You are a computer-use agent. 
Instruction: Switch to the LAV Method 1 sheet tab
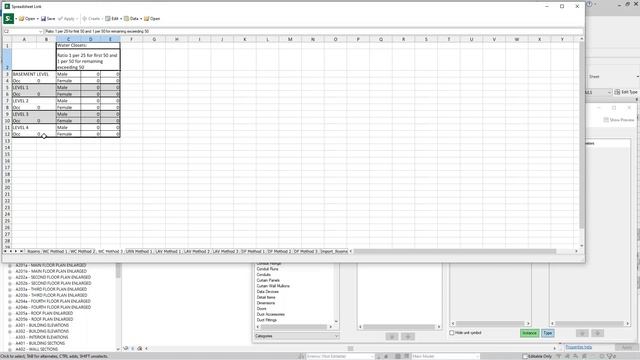(168, 251)
